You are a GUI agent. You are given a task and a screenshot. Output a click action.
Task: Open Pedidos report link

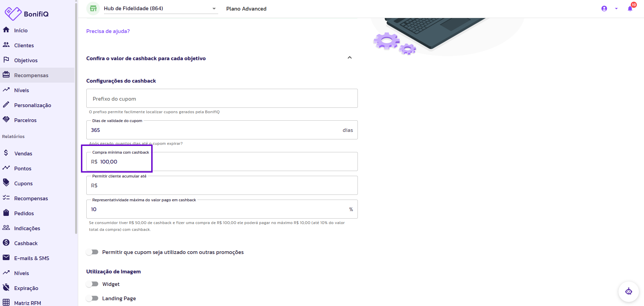37,213
